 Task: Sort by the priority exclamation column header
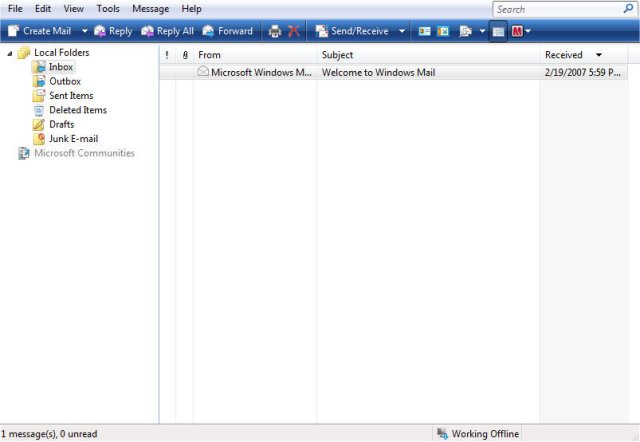[x=167, y=55]
